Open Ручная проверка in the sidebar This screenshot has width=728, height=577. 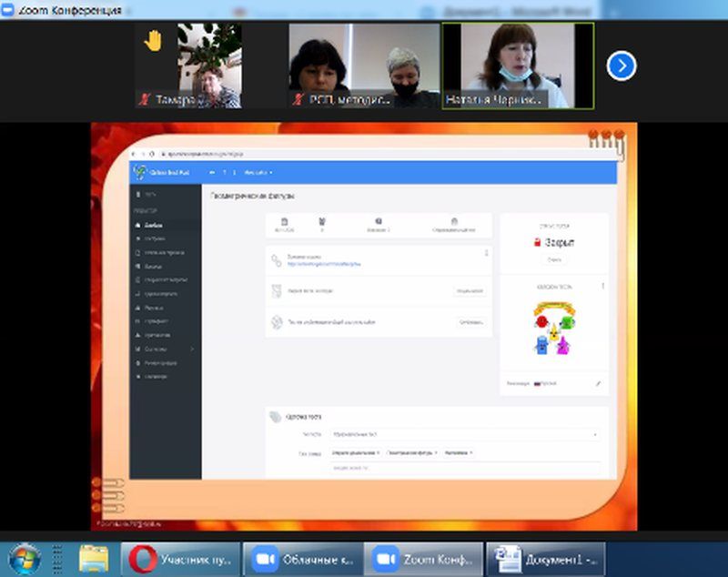coord(160,363)
